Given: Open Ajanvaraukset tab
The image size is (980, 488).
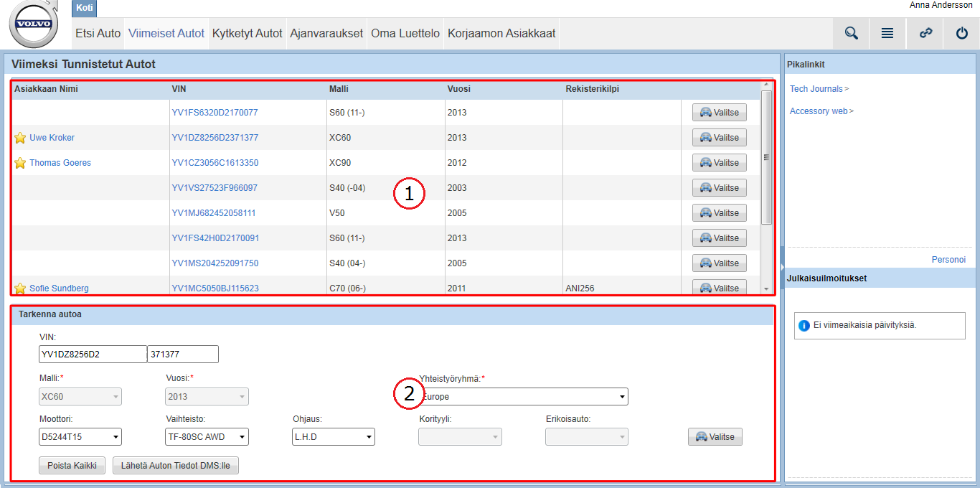Looking at the screenshot, I should tap(326, 33).
